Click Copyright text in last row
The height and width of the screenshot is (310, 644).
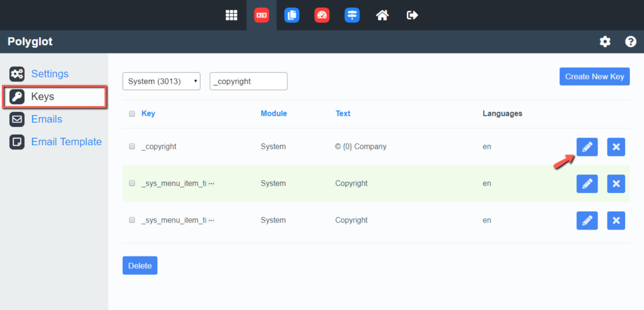(x=351, y=221)
